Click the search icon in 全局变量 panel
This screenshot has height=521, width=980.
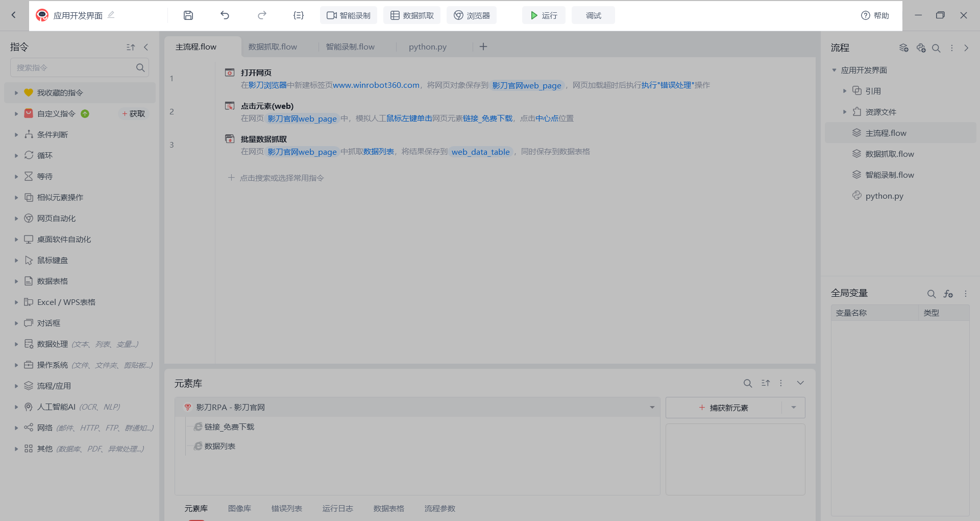[x=931, y=294]
